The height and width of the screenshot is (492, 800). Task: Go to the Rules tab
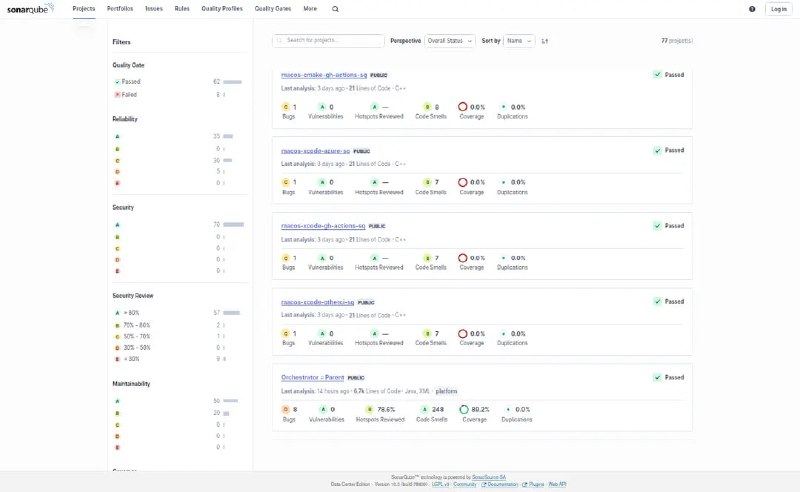click(182, 9)
